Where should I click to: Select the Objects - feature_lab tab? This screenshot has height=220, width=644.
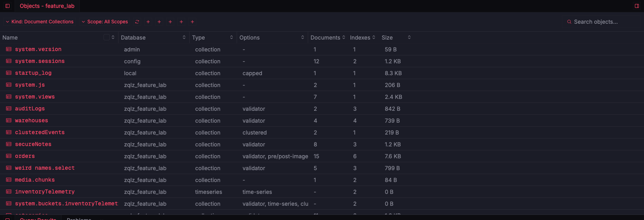[x=47, y=6]
